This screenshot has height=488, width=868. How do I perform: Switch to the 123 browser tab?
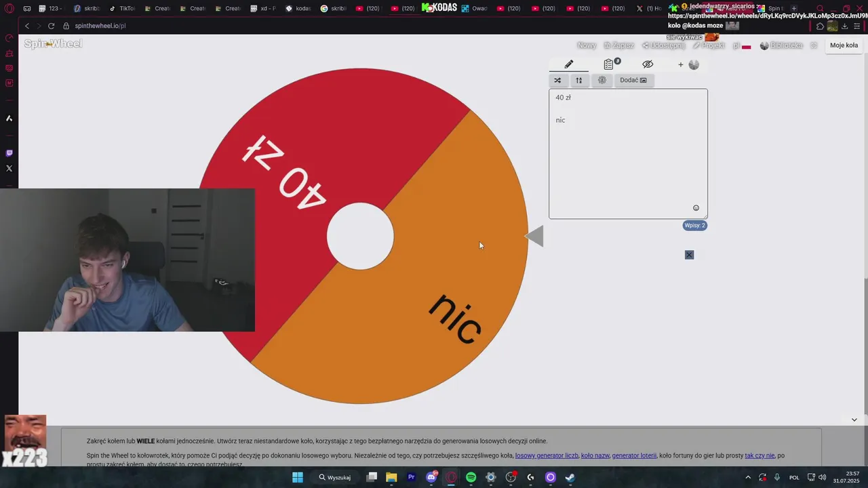pos(52,9)
